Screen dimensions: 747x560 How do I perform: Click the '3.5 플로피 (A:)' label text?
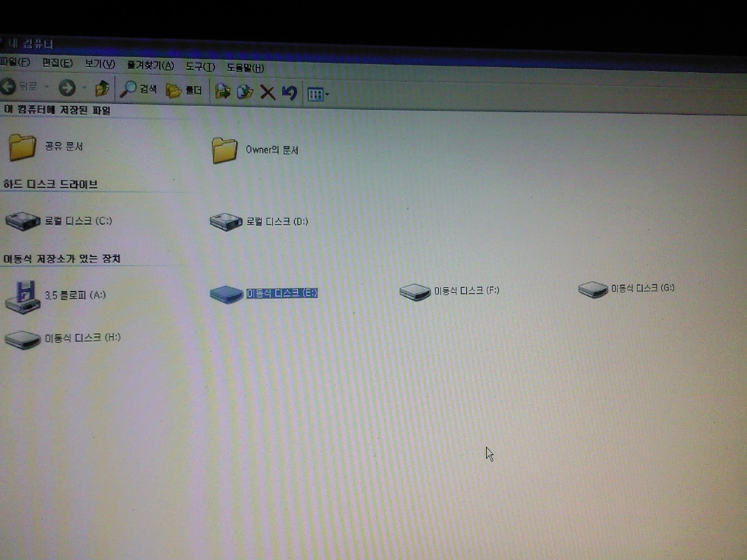[75, 295]
